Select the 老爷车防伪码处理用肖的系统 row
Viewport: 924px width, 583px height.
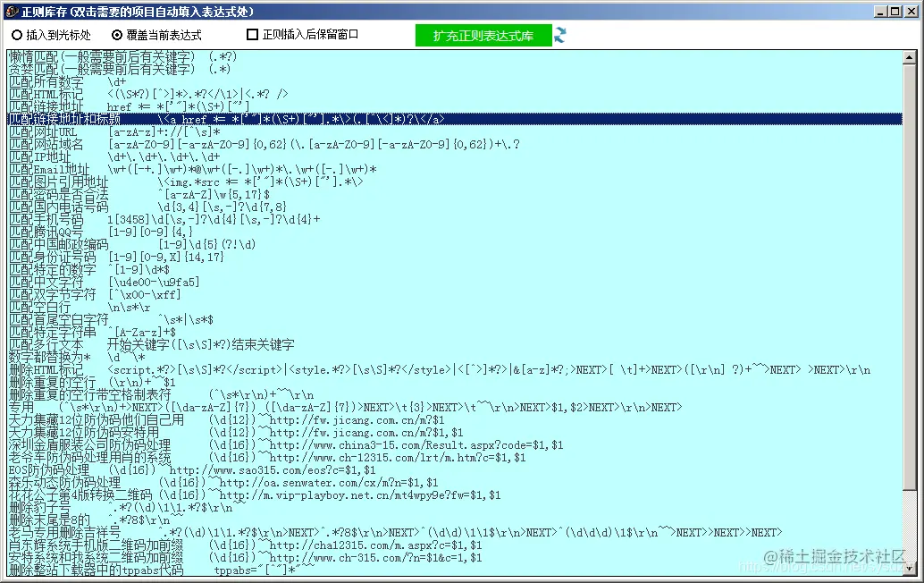pos(455,458)
